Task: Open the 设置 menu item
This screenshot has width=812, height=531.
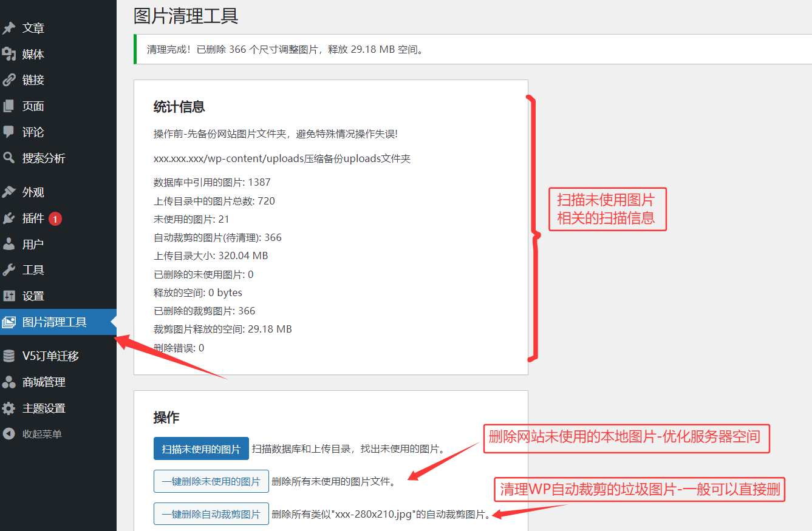Action: click(33, 296)
